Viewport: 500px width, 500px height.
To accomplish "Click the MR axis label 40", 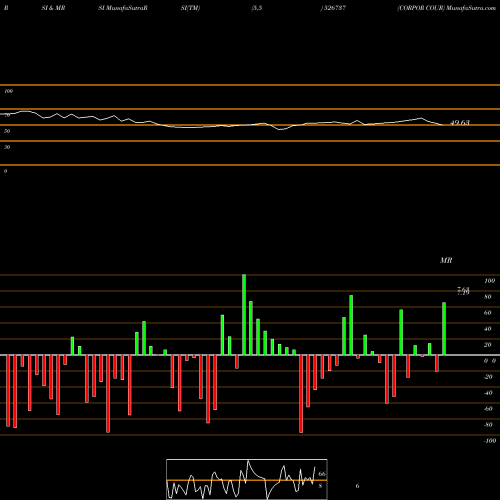I will pyautogui.click(x=488, y=329).
